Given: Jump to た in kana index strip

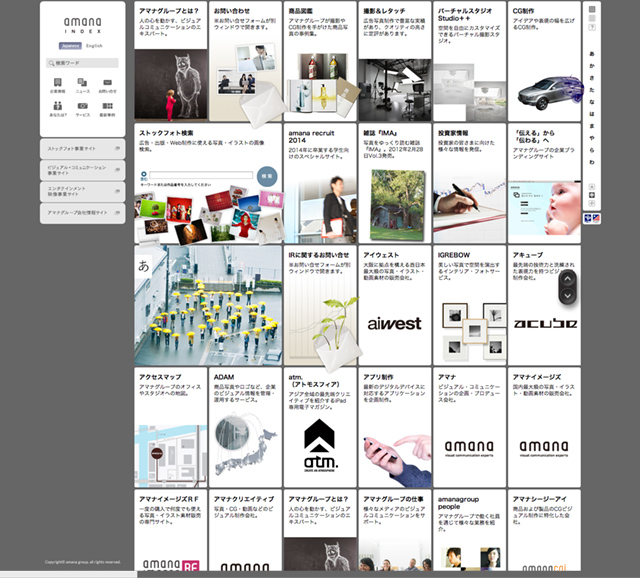Looking at the screenshot, I should [x=592, y=90].
